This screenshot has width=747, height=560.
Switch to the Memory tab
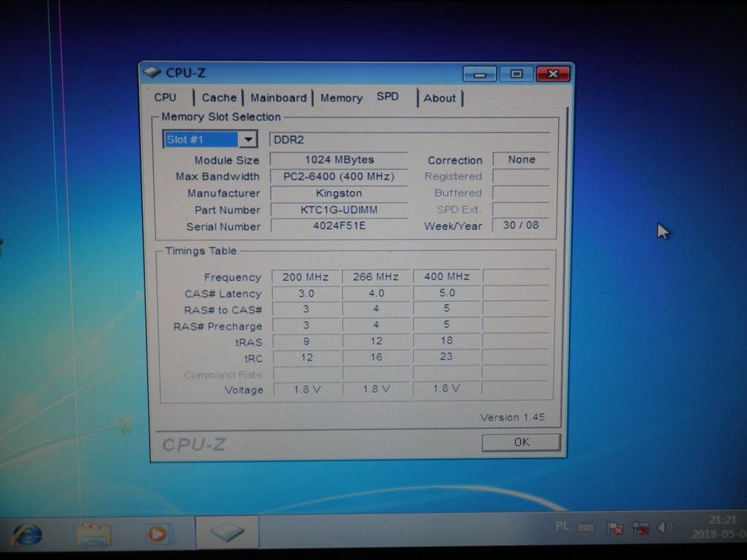[341, 98]
